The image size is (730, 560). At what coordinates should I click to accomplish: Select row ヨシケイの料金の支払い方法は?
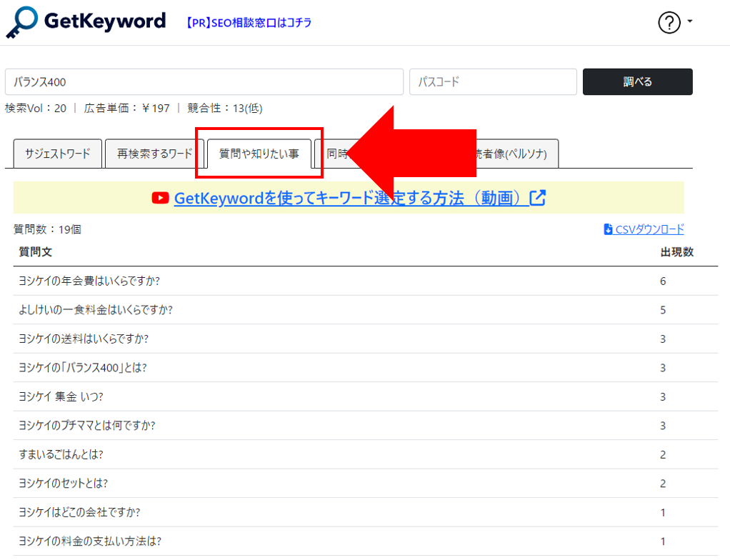pos(366,541)
